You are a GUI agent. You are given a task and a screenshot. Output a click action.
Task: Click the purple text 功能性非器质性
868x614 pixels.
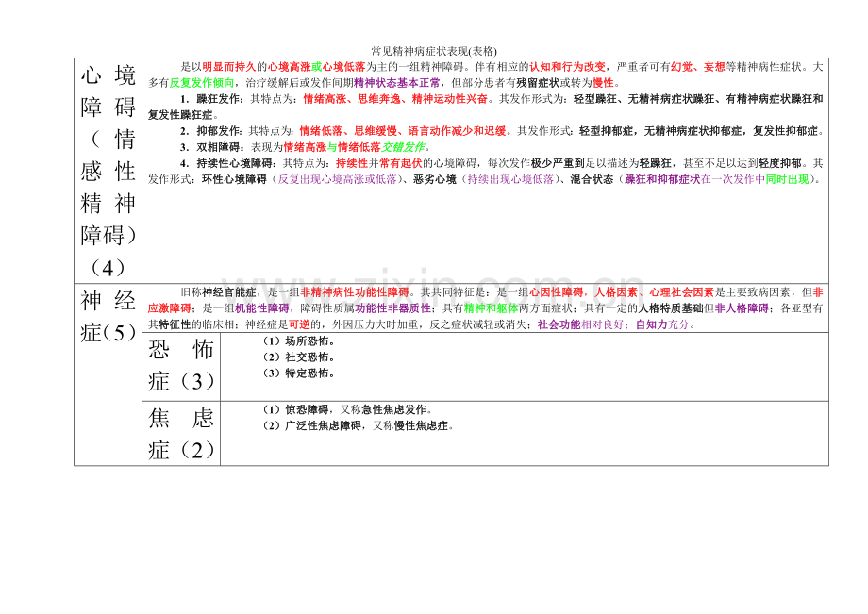392,308
